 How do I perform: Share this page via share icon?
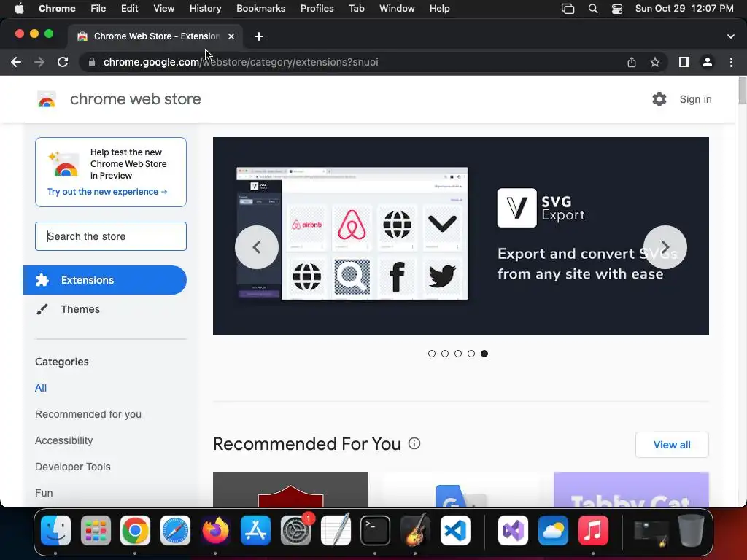[632, 62]
